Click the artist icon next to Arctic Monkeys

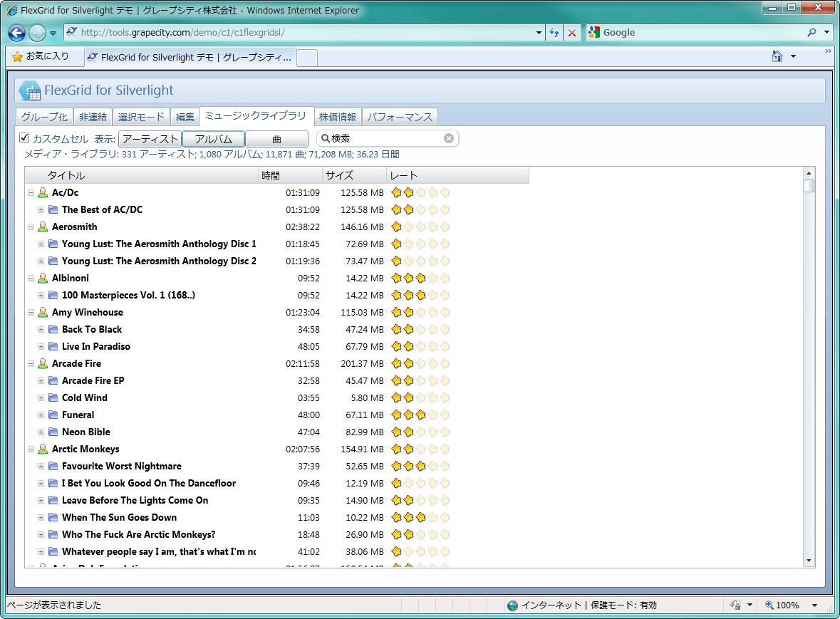click(x=42, y=449)
